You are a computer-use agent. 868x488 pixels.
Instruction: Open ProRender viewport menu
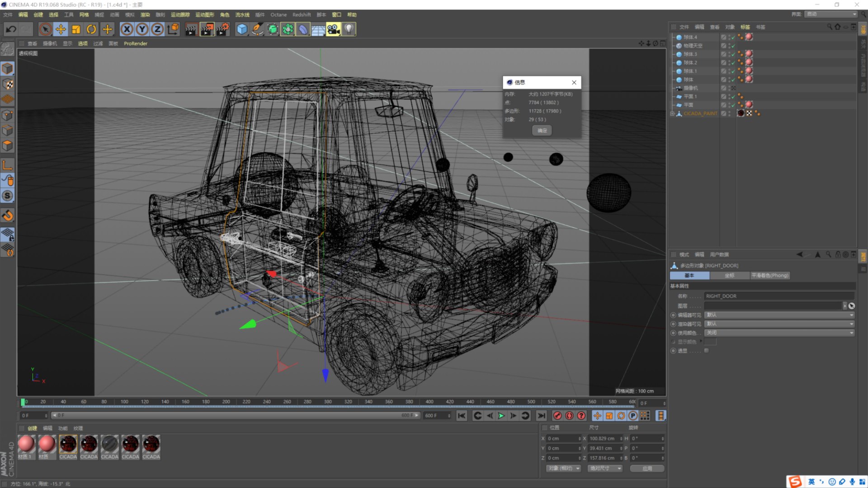[136, 44]
